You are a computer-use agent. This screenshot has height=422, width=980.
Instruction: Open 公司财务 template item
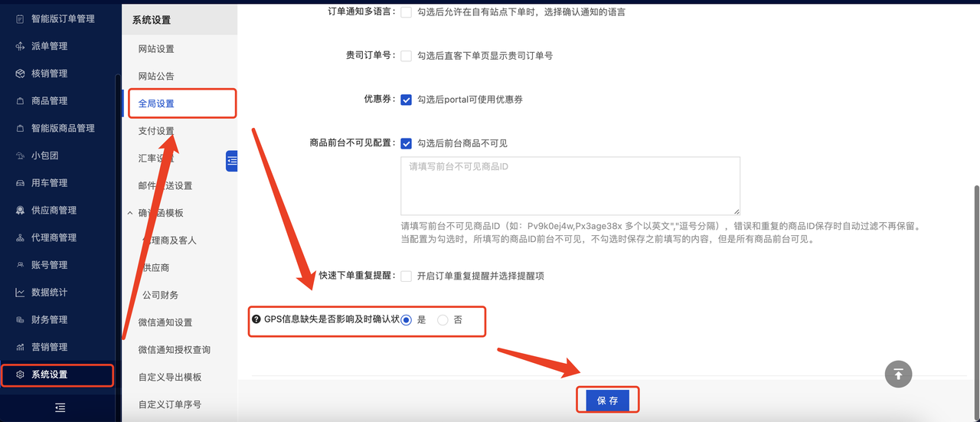point(160,295)
